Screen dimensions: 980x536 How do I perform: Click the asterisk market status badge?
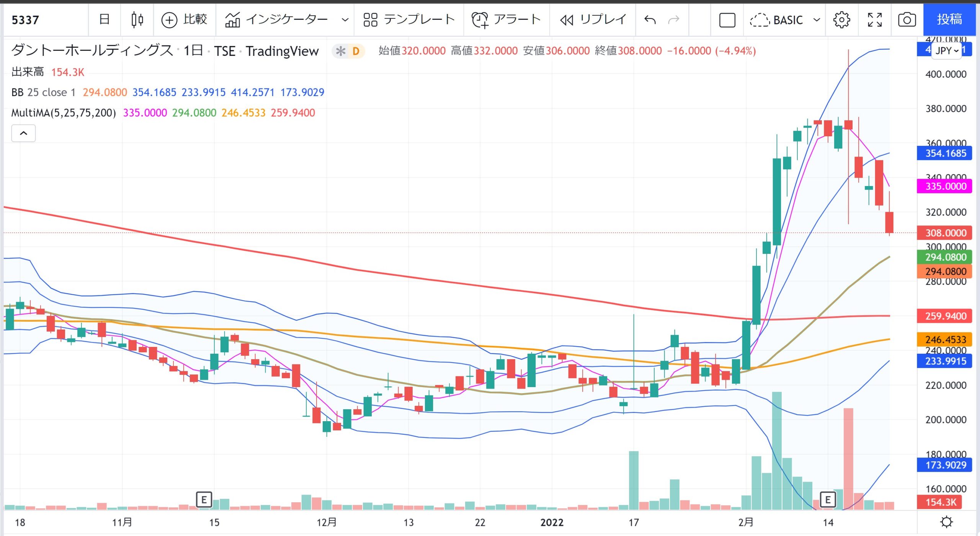[x=340, y=51]
